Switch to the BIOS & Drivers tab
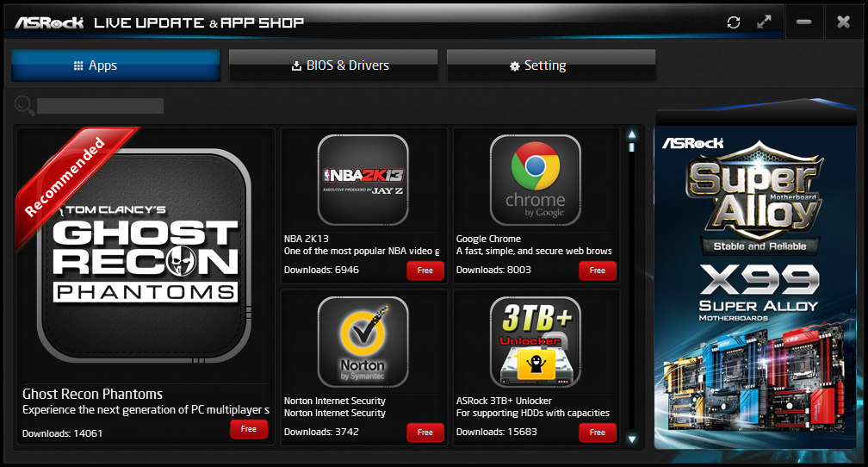This screenshot has width=868, height=467. [x=333, y=65]
